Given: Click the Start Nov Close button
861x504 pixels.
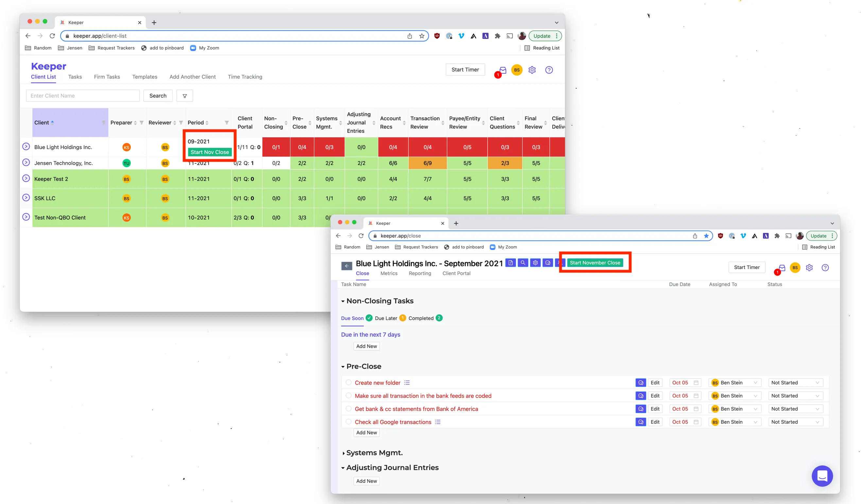Looking at the screenshot, I should click(209, 152).
